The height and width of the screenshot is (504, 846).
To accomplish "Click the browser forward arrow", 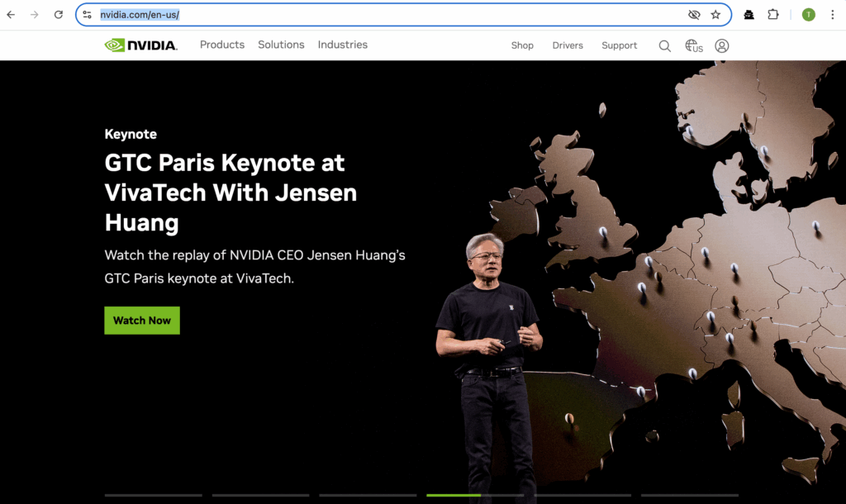I will tap(35, 15).
